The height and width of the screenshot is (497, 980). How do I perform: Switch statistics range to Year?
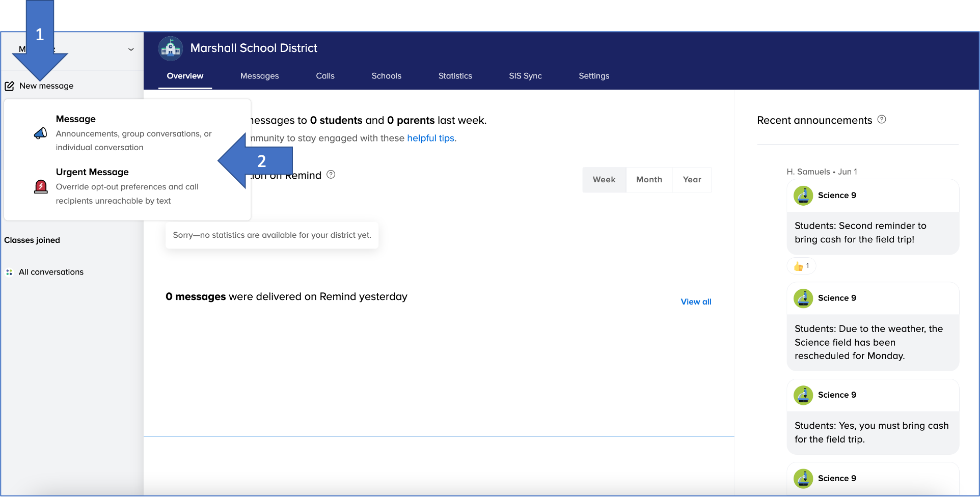click(692, 180)
